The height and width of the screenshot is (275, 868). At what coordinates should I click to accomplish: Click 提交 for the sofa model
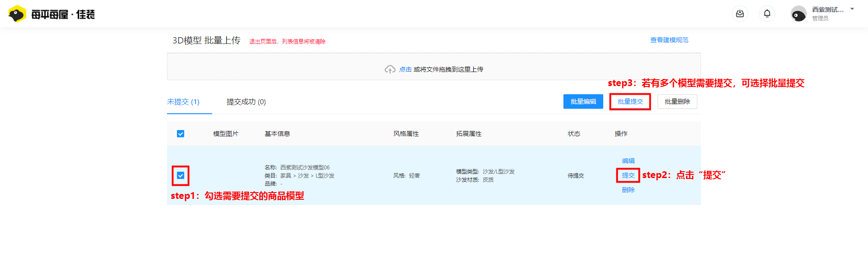pos(628,175)
